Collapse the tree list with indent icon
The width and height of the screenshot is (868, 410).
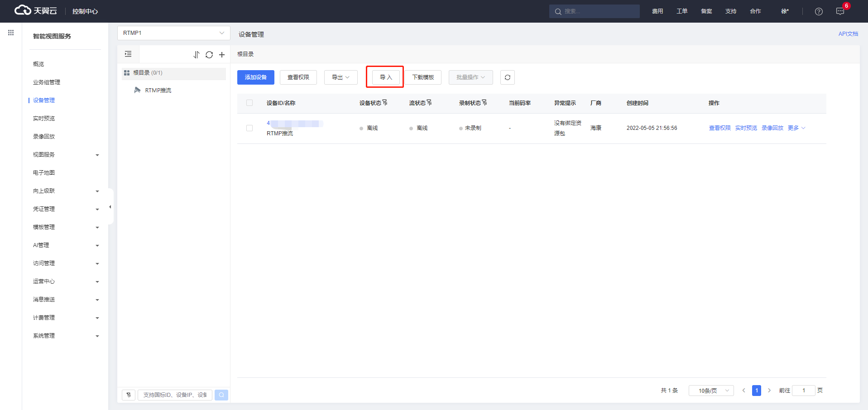(x=128, y=54)
